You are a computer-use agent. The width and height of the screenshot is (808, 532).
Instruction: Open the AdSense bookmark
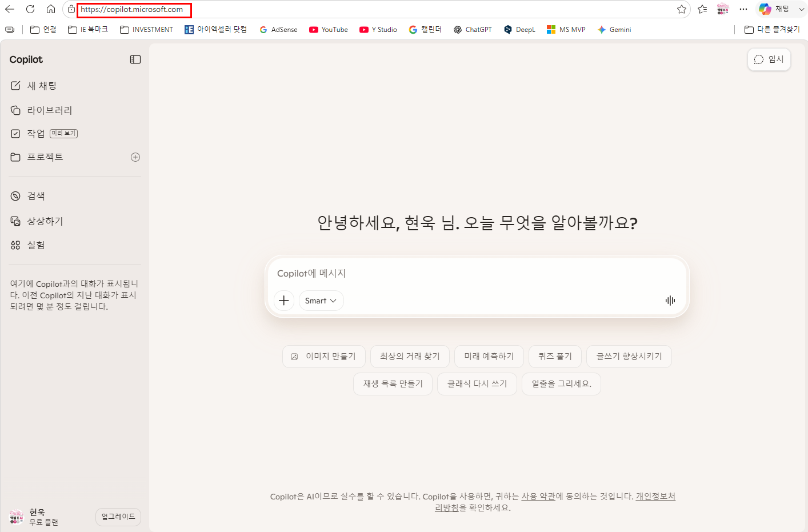click(x=278, y=30)
